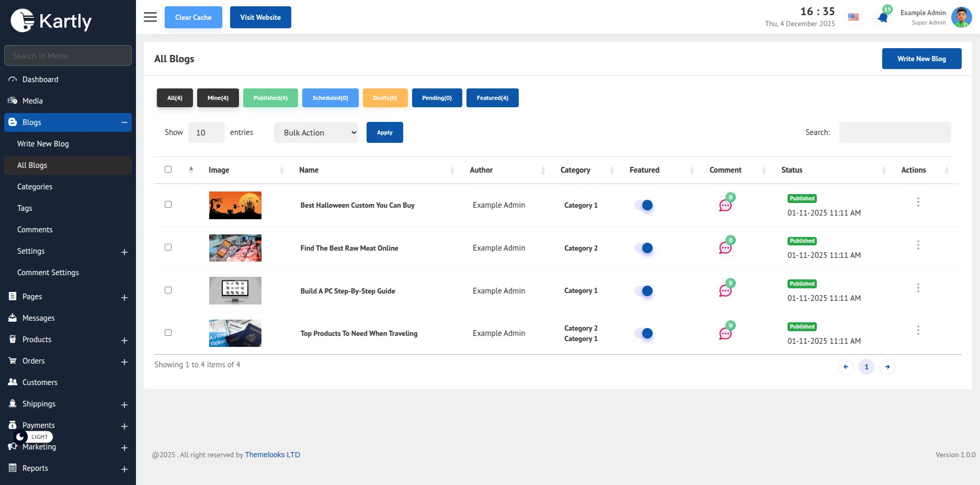Open actions menu for Top Products traveling blog
The width and height of the screenshot is (980, 485).
[918, 330]
